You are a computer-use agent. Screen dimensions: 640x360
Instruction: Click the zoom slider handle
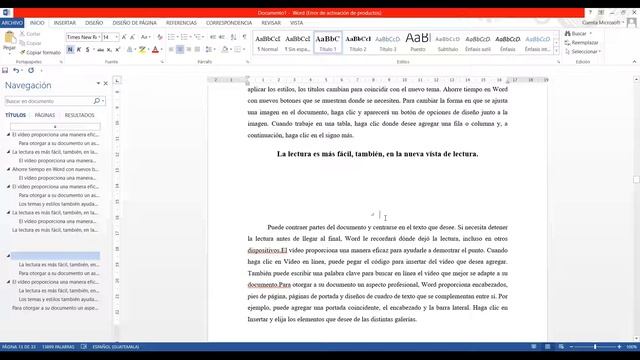pos(595,347)
